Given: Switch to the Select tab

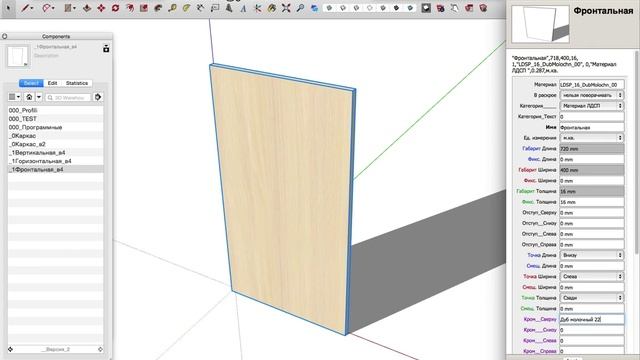Looking at the screenshot, I should pyautogui.click(x=31, y=83).
